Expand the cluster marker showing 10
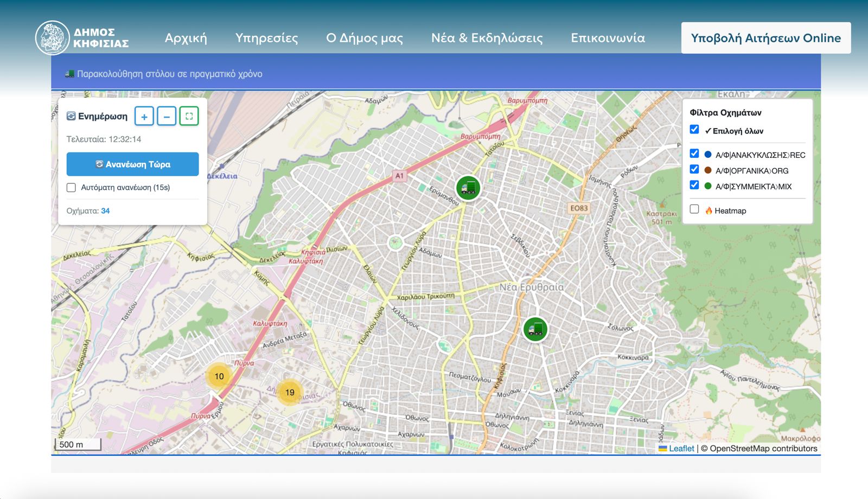 219,376
